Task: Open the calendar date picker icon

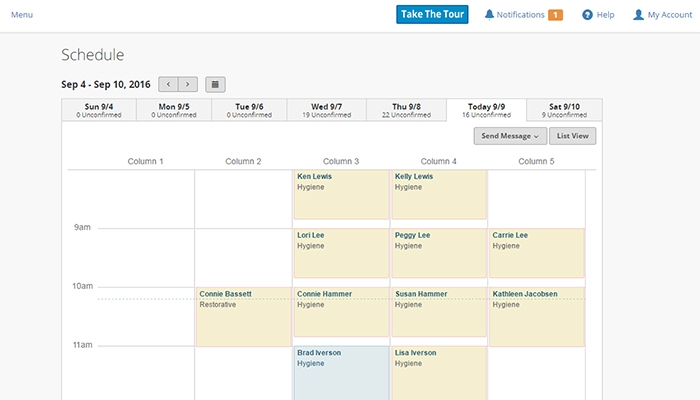Action: click(216, 85)
